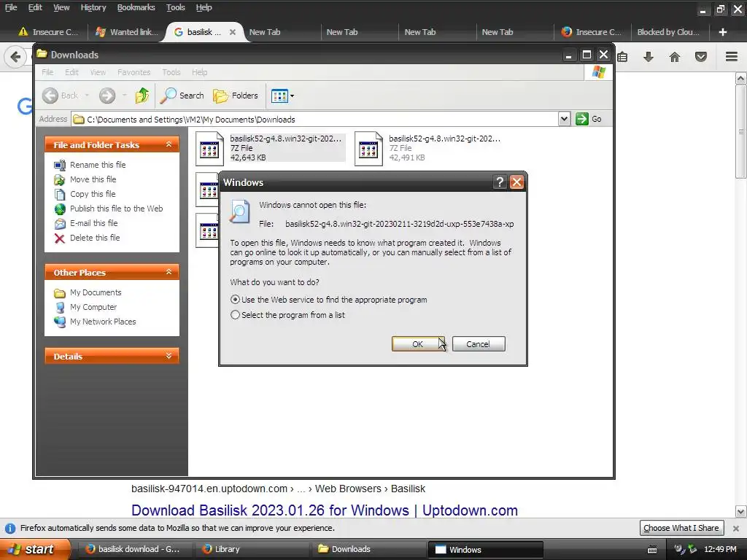The width and height of the screenshot is (747, 560).
Task: Open Search in the Downloads window toolbar
Action: [x=182, y=96]
